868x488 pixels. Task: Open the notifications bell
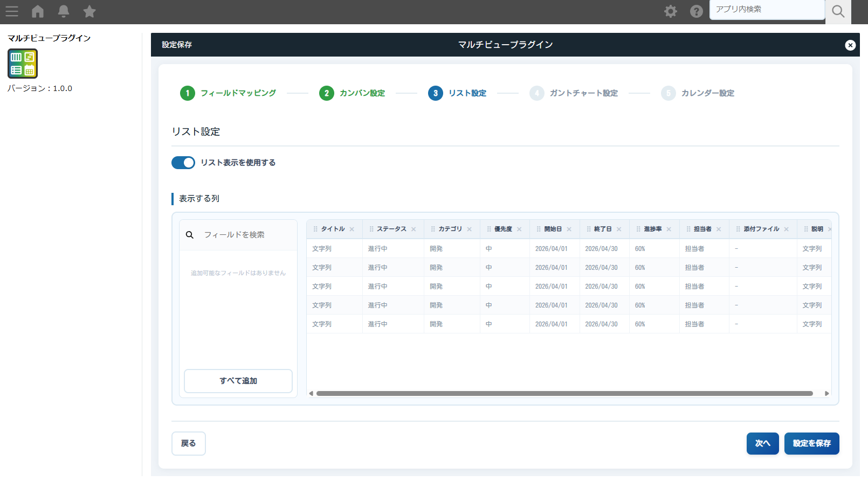(64, 11)
